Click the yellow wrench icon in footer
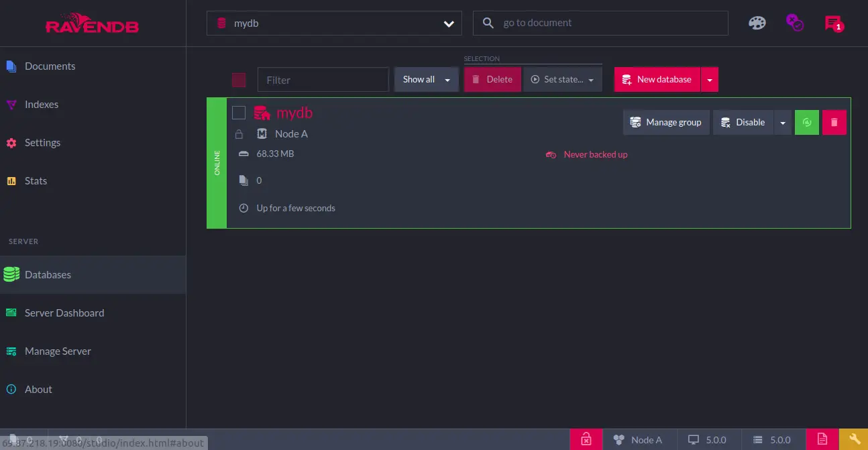 tap(854, 440)
